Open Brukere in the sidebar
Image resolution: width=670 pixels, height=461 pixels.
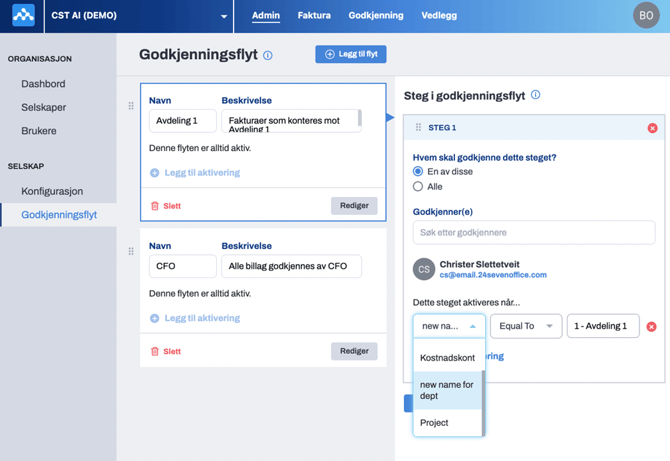click(x=39, y=131)
